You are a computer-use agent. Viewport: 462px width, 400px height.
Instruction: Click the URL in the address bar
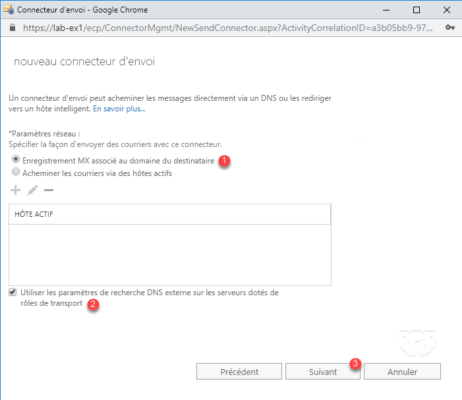point(228,28)
